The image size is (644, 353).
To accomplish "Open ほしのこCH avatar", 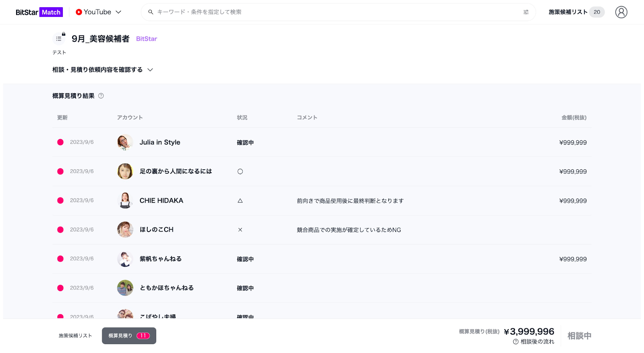I will tap(125, 230).
